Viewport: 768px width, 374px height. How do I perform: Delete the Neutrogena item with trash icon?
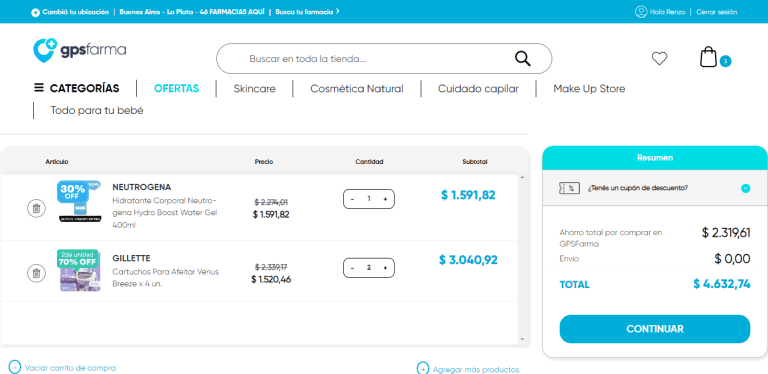pos(36,209)
